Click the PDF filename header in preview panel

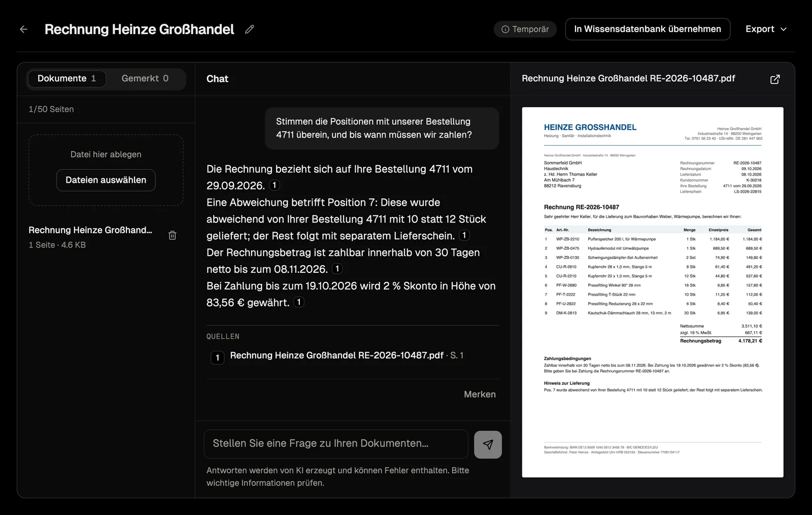(x=628, y=79)
